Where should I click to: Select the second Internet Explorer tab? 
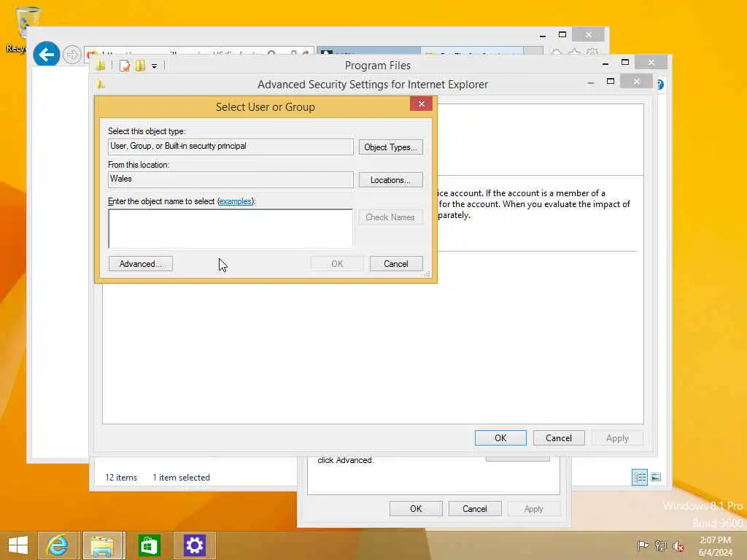[x=472, y=52]
